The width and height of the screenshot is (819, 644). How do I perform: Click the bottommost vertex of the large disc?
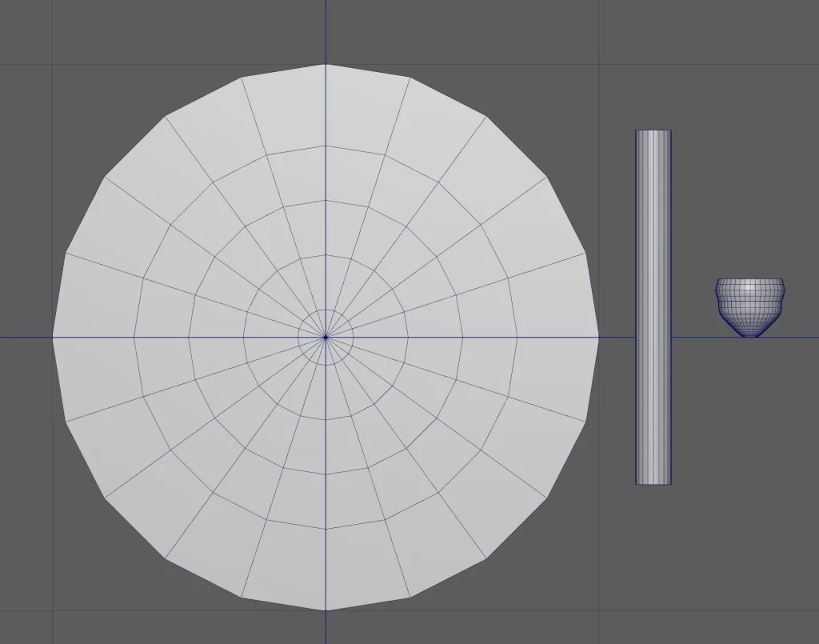[x=326, y=610]
